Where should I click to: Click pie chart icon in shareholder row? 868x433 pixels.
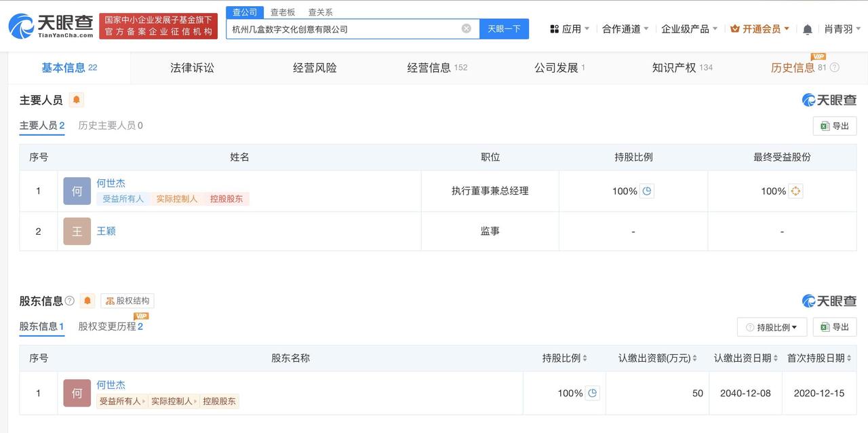point(593,393)
